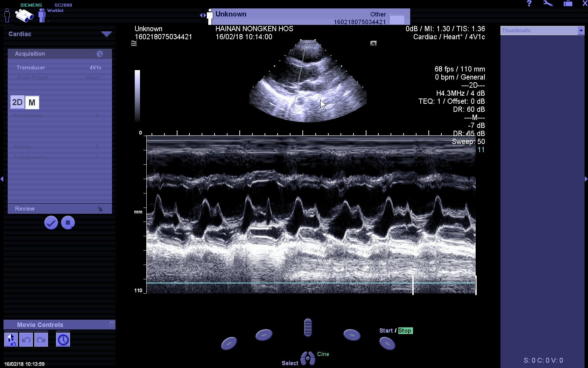
Task: Click the clock icon in Movie Controls
Action: pos(63,340)
